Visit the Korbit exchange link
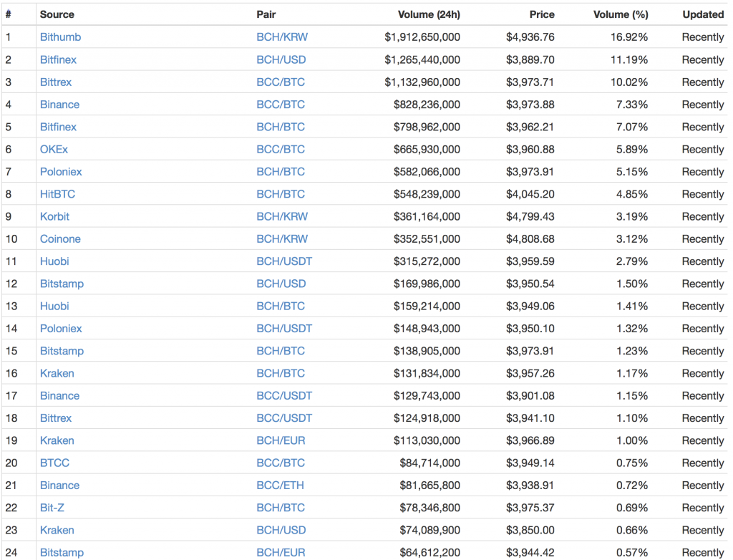Viewport: 733px width, 560px height. point(54,216)
